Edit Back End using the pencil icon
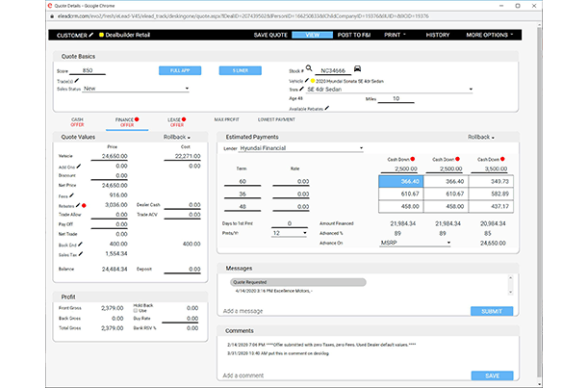 [80, 245]
